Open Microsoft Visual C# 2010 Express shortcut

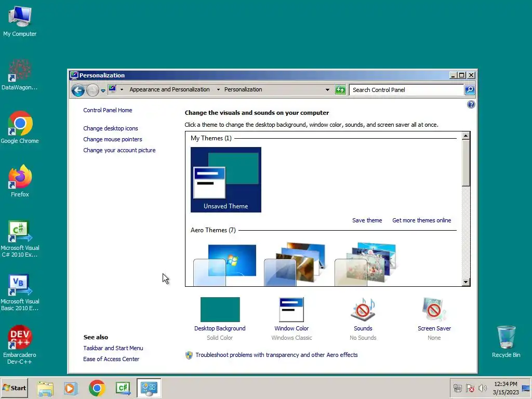pyautogui.click(x=20, y=239)
